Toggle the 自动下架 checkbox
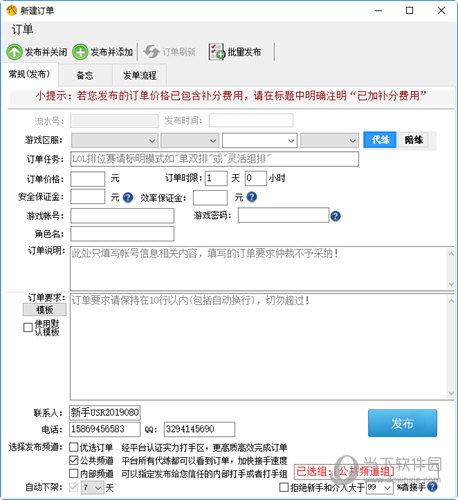Image resolution: width=458 pixels, height=500 pixels. point(74,487)
